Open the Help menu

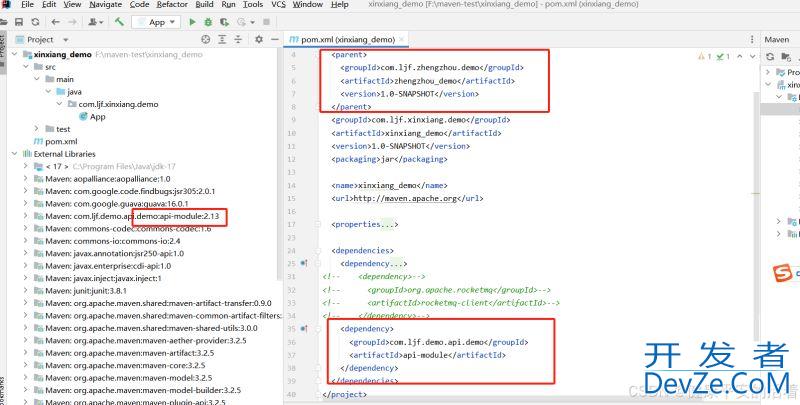point(339,5)
